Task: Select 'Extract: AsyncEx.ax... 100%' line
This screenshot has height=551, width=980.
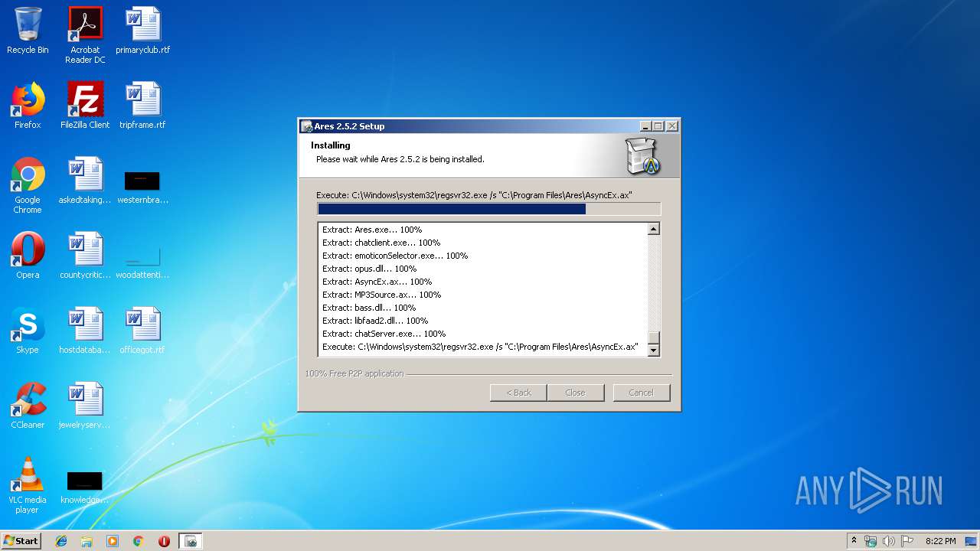Action: [x=377, y=282]
